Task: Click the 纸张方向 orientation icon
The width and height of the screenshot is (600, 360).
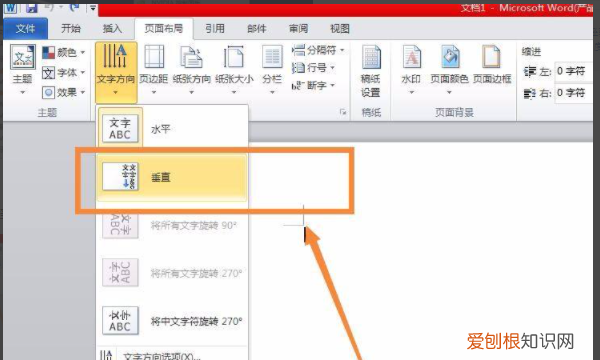Action: click(x=191, y=57)
